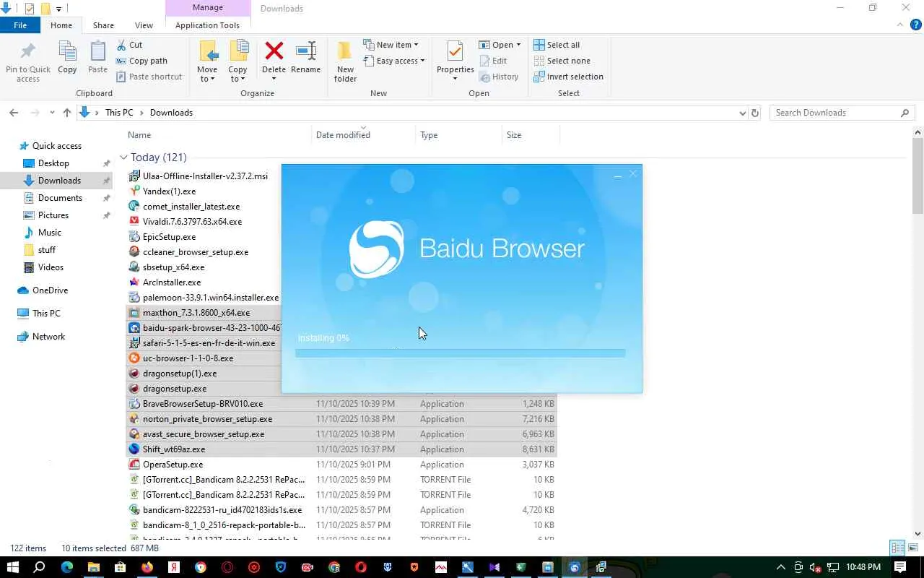
Task: Switch to the Share ribbon tab
Action: coord(103,25)
